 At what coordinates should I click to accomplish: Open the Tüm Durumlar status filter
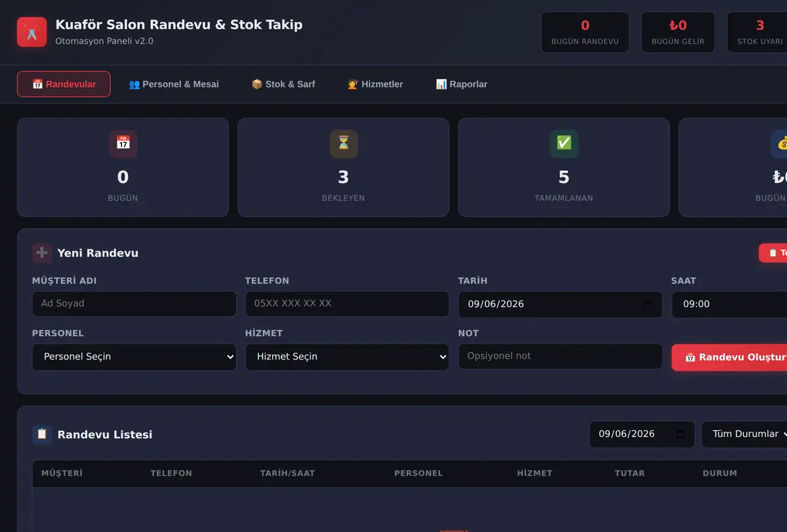click(745, 434)
